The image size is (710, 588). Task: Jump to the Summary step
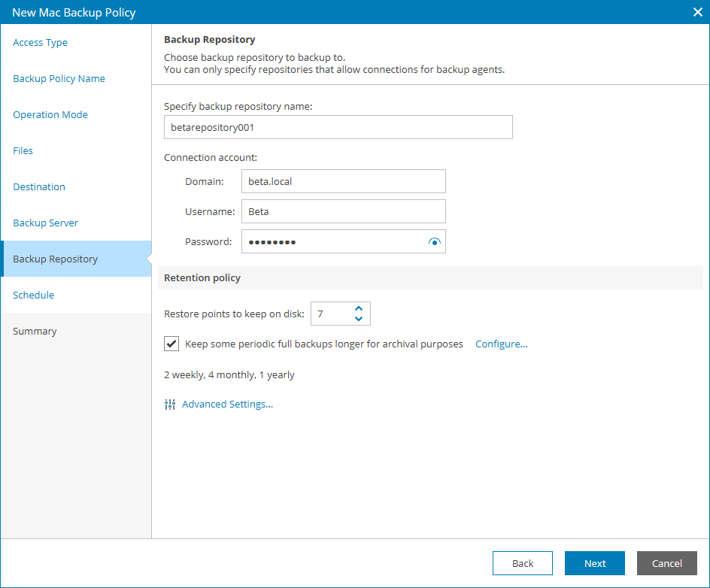[35, 331]
